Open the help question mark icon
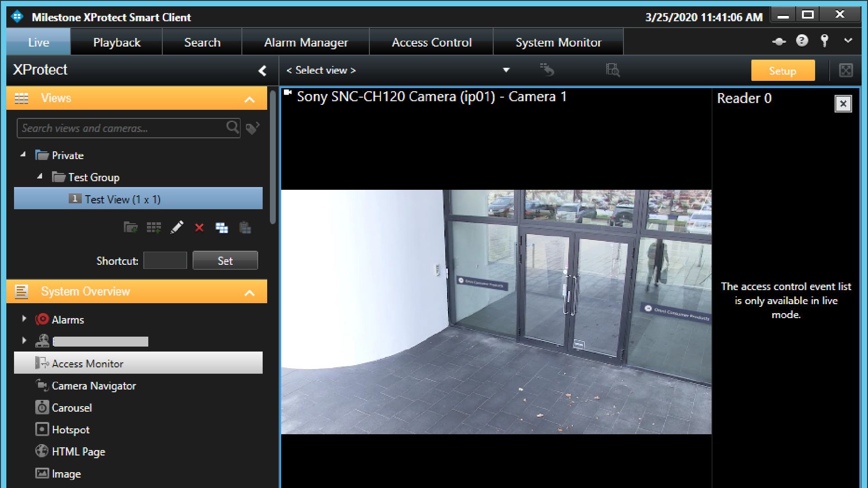Screen dimensions: 868x488 (802, 41)
